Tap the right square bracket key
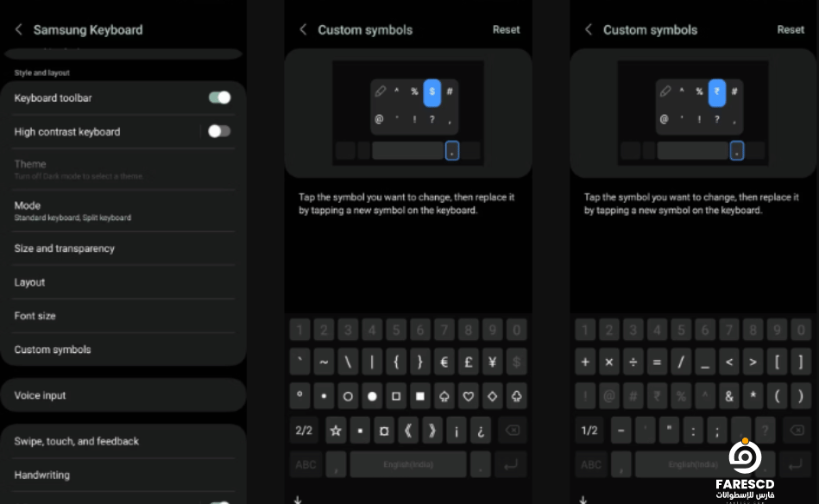The height and width of the screenshot is (504, 819). pos(801,362)
